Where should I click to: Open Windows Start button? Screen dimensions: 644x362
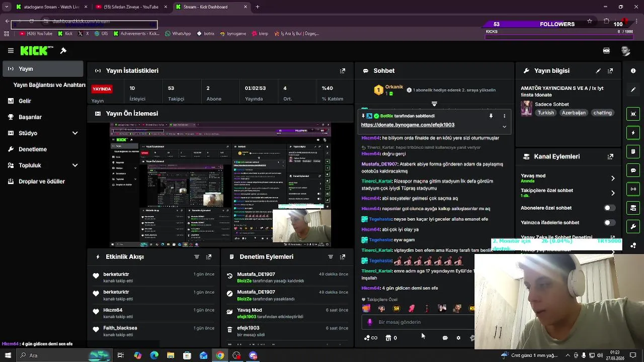(9, 355)
